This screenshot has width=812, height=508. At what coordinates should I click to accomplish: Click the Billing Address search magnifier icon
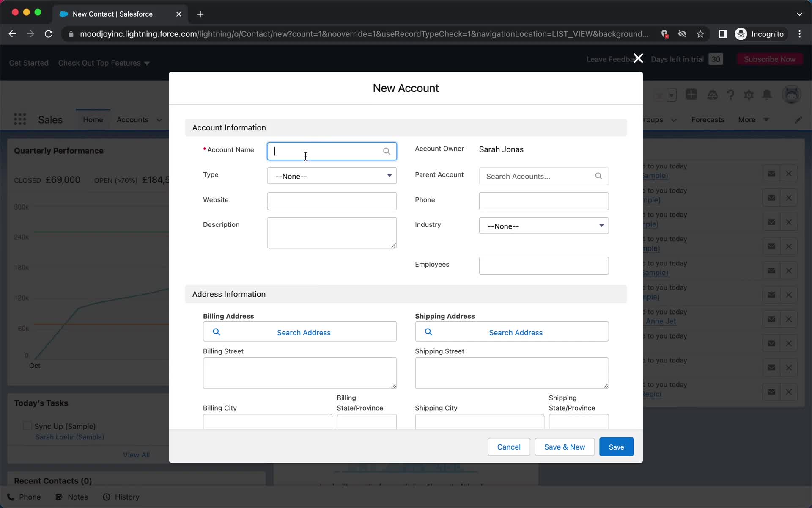point(216,332)
